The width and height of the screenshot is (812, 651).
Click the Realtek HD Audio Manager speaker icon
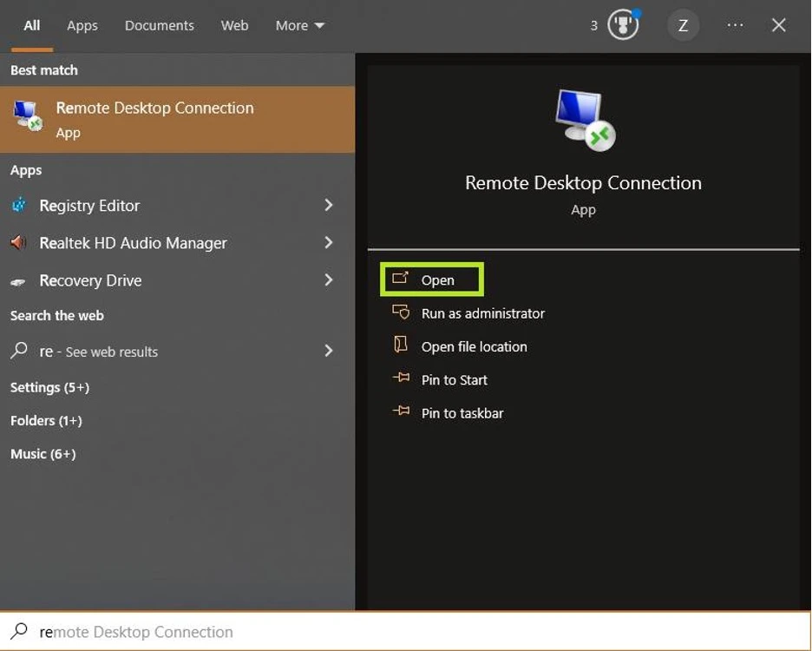tap(18, 242)
